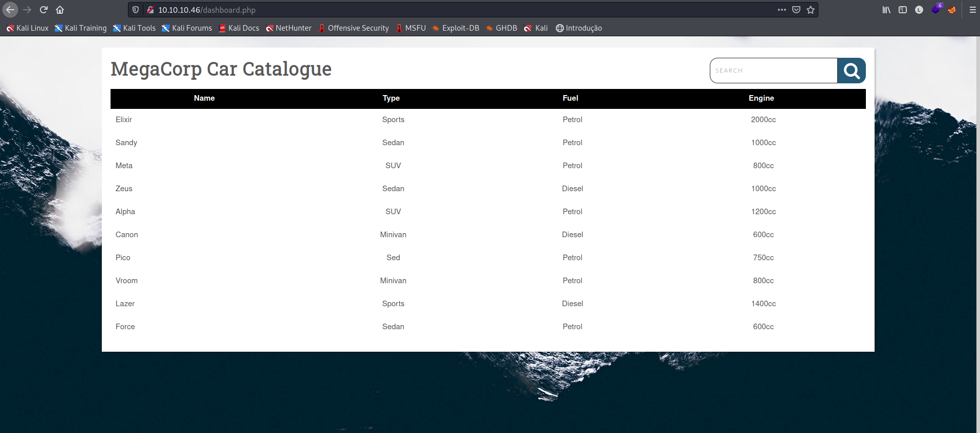
Task: Bookmark this page with the star icon
Action: [x=811, y=10]
